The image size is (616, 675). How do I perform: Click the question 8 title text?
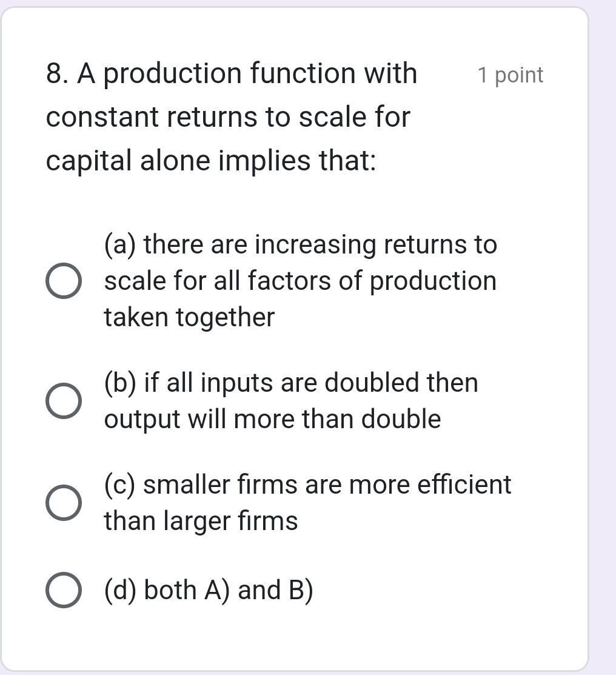[232, 73]
